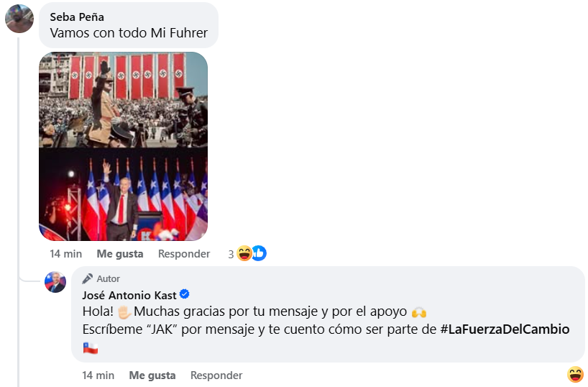Click the 14 min timestamp on Kast's reply

coord(98,375)
